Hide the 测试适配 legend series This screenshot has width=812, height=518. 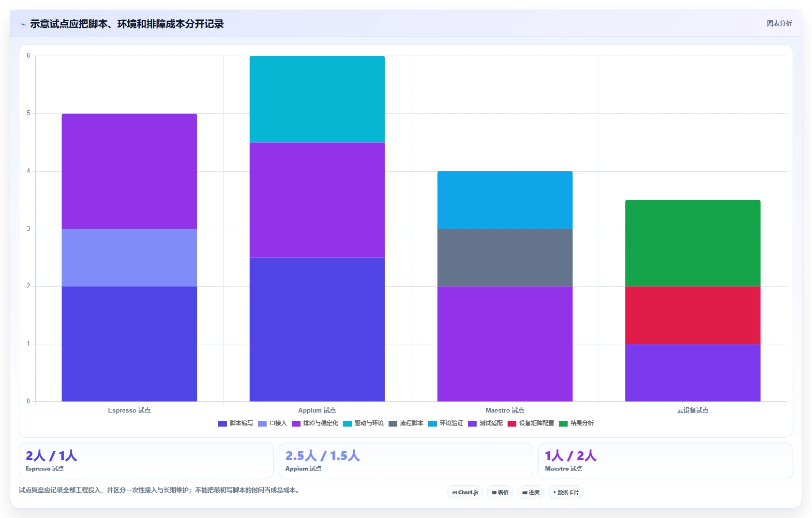click(485, 423)
